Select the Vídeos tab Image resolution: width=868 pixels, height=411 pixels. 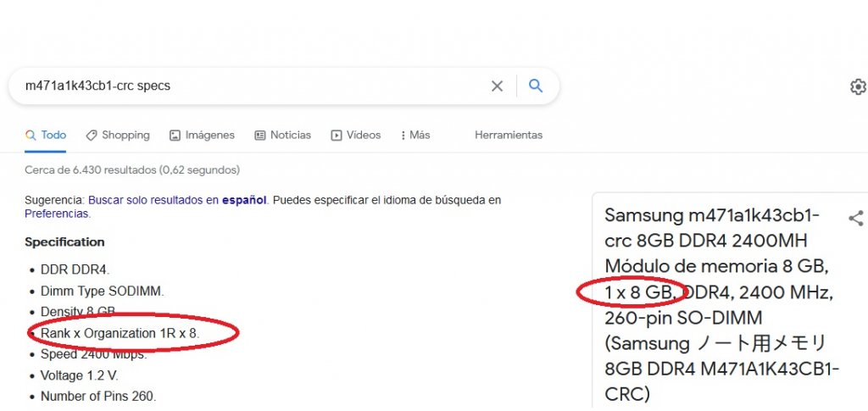tap(355, 135)
